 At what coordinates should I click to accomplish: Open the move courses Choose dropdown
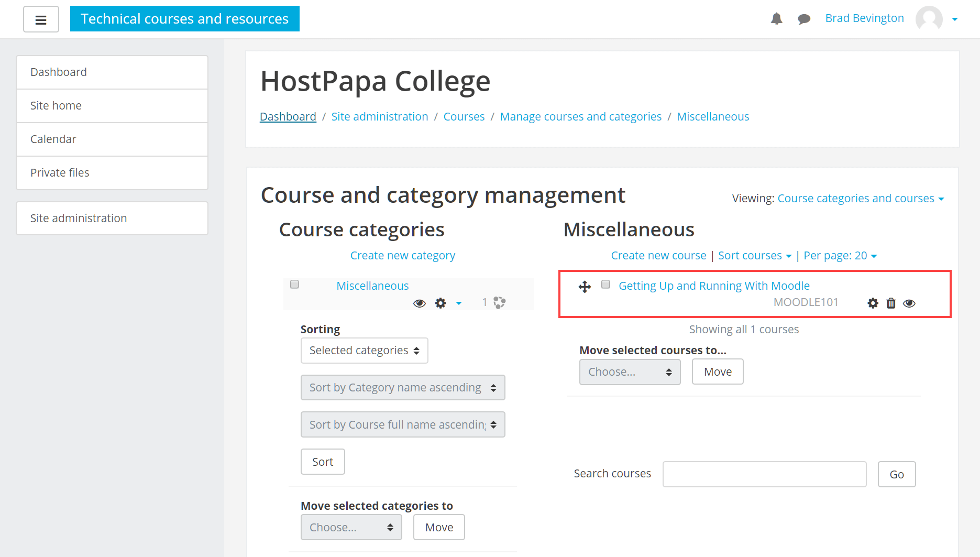point(630,372)
